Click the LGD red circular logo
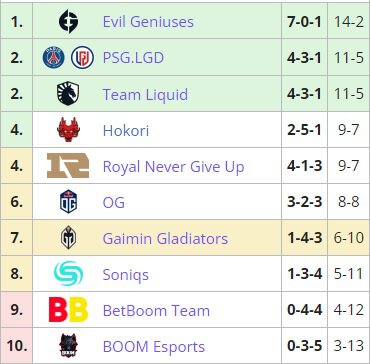The image size is (370, 364). pyautogui.click(x=82, y=58)
